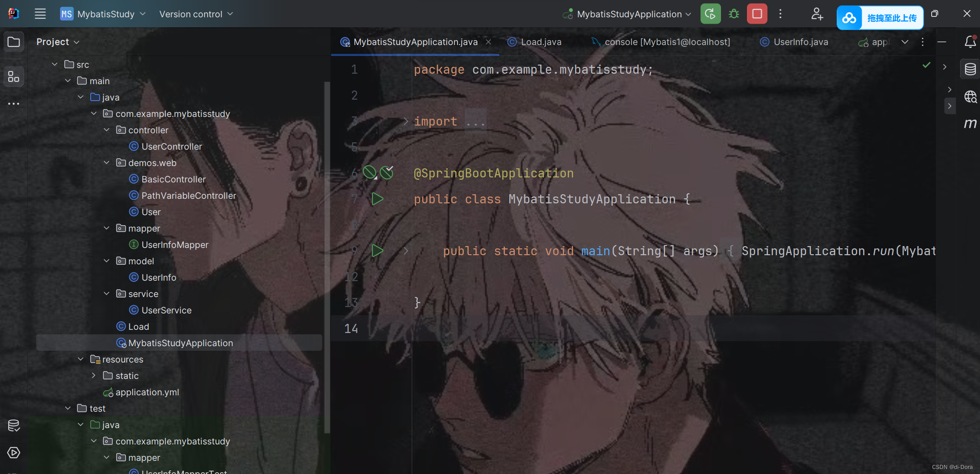Show hidden editor tabs dropdown arrow
980x474 pixels.
click(x=905, y=42)
